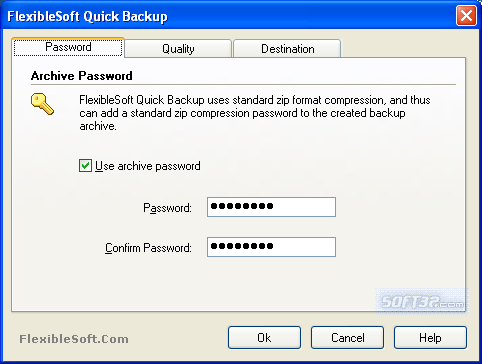The image size is (482, 364).
Task: Focus the Password input field
Action: [271, 207]
